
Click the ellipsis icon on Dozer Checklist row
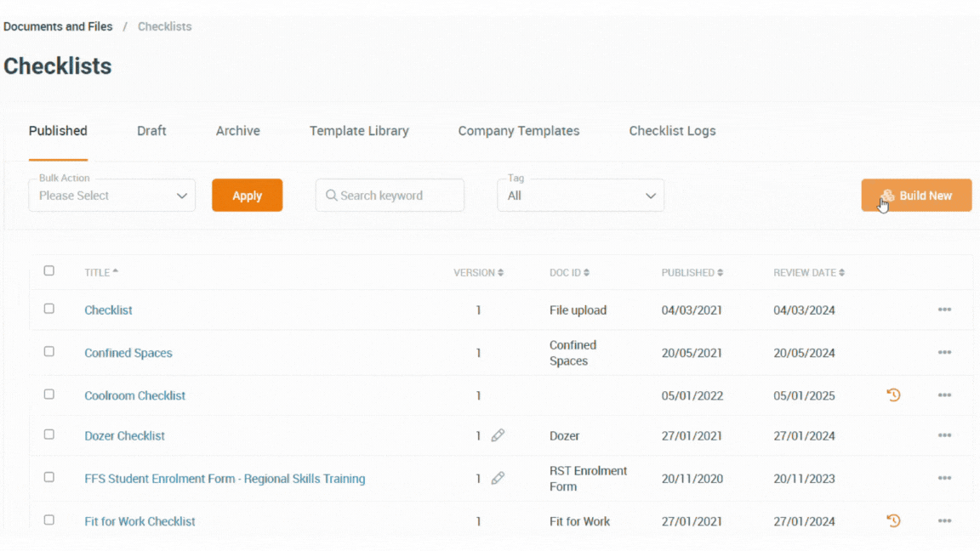tap(944, 435)
